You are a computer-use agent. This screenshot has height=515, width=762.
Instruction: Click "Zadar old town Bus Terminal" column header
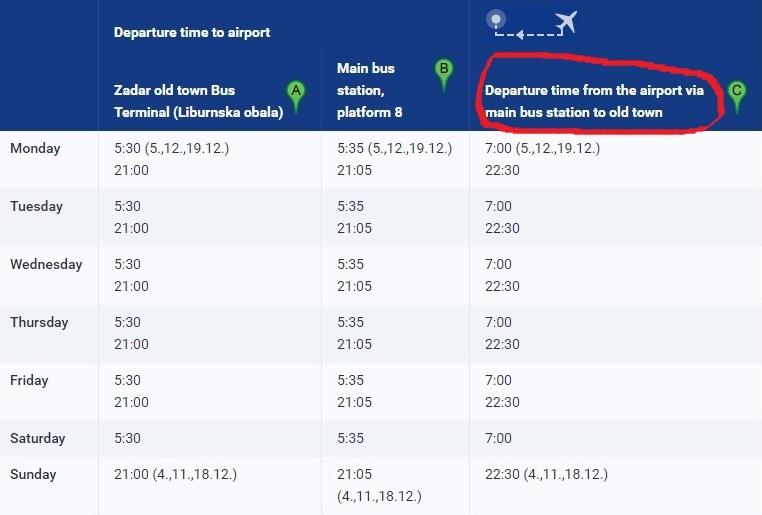[x=198, y=101]
